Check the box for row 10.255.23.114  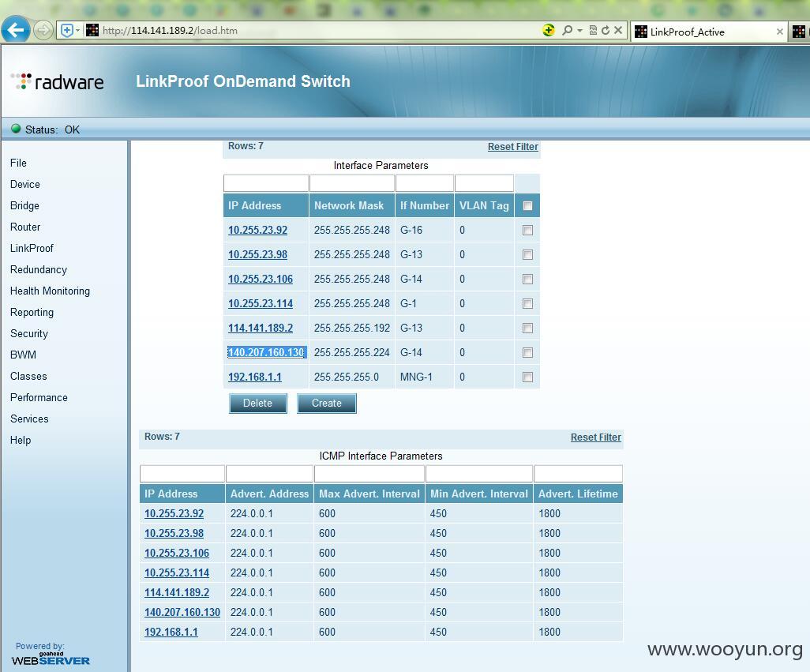527,303
